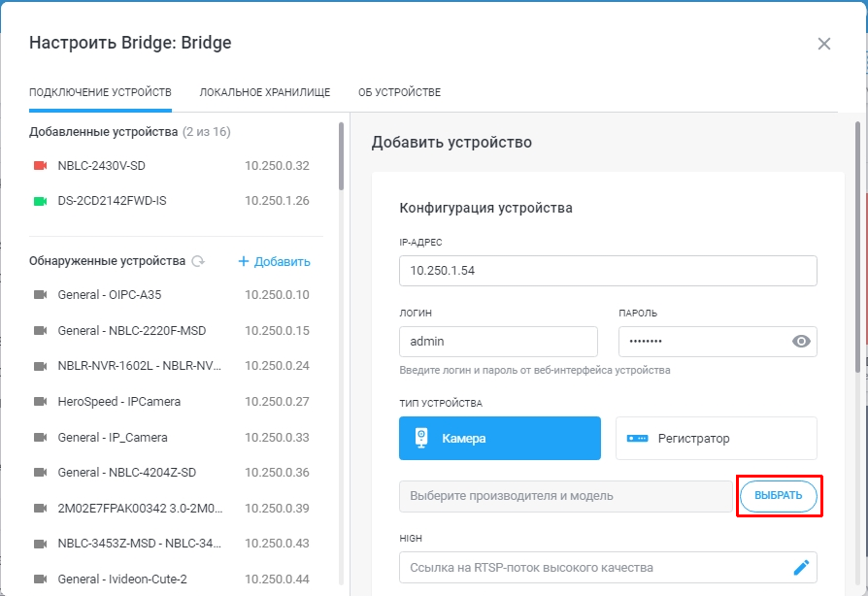The image size is (868, 596).
Task: Click the Добавить link to add a device
Action: pos(274,261)
